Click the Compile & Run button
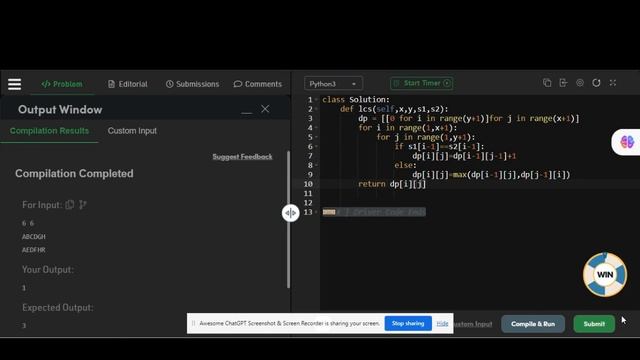 click(533, 324)
